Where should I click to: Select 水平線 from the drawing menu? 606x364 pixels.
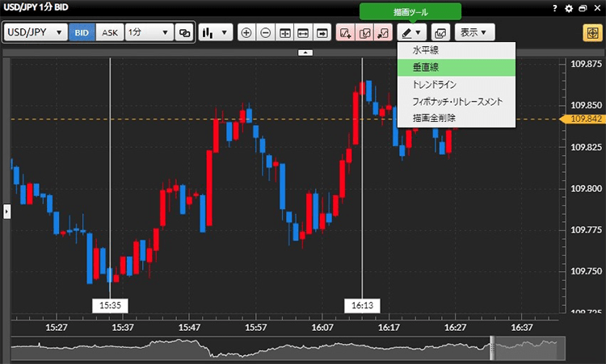pos(457,50)
